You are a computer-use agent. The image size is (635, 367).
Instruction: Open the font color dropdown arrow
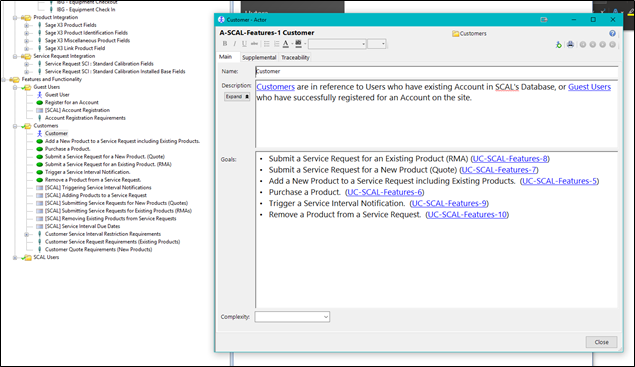pyautogui.click(x=292, y=44)
